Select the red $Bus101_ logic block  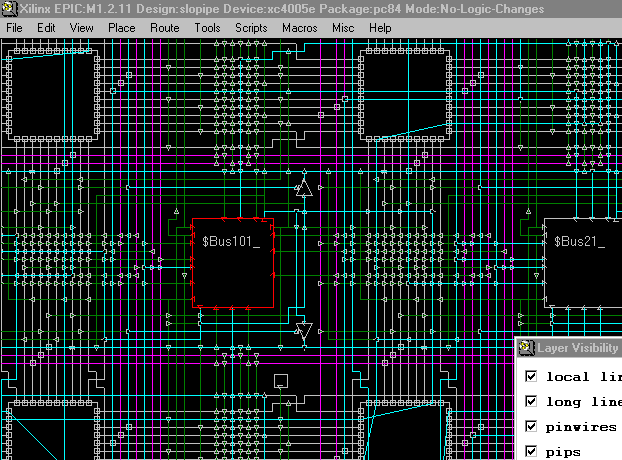pos(233,263)
